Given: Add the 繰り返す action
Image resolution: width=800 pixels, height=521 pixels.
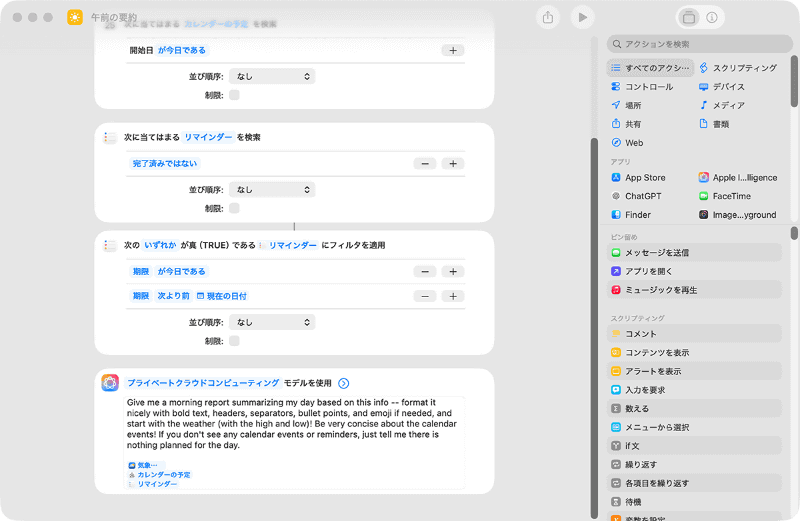Looking at the screenshot, I should (x=694, y=465).
